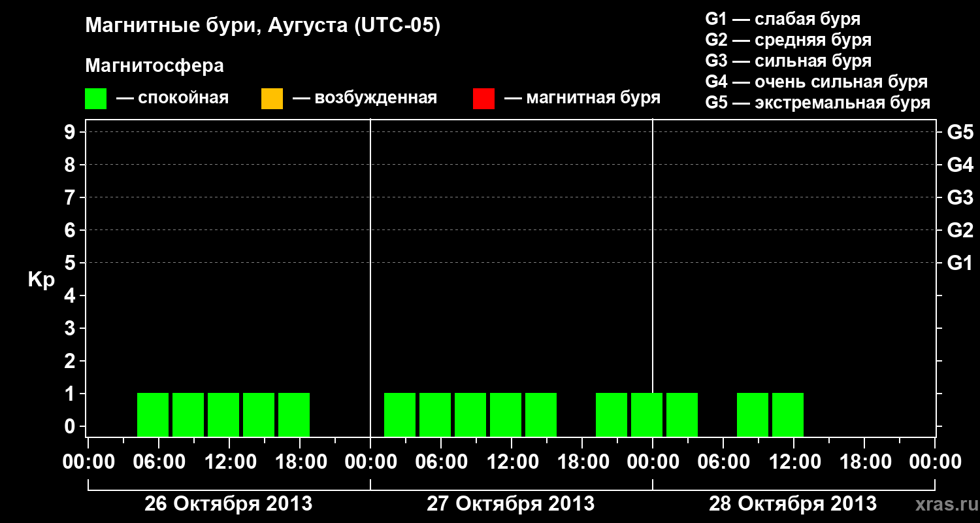Click the G1 label on right axis

(x=960, y=263)
